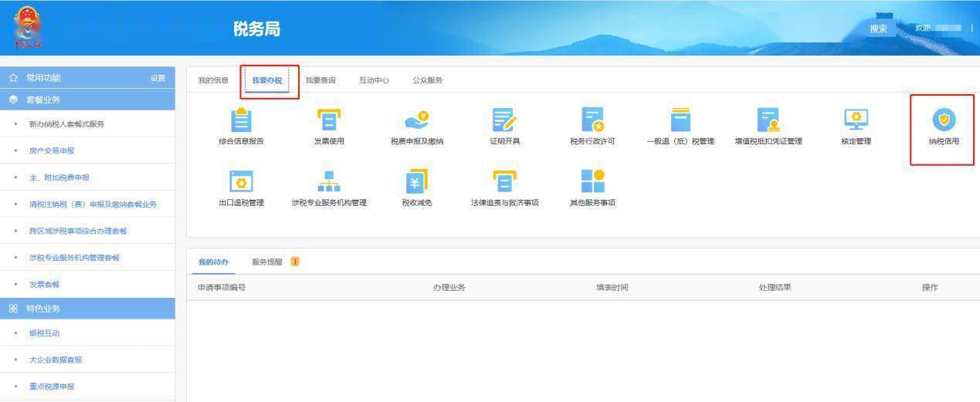Switch to the 服务提醒 tab
Viewport: 980px width, 402px height.
point(267,262)
